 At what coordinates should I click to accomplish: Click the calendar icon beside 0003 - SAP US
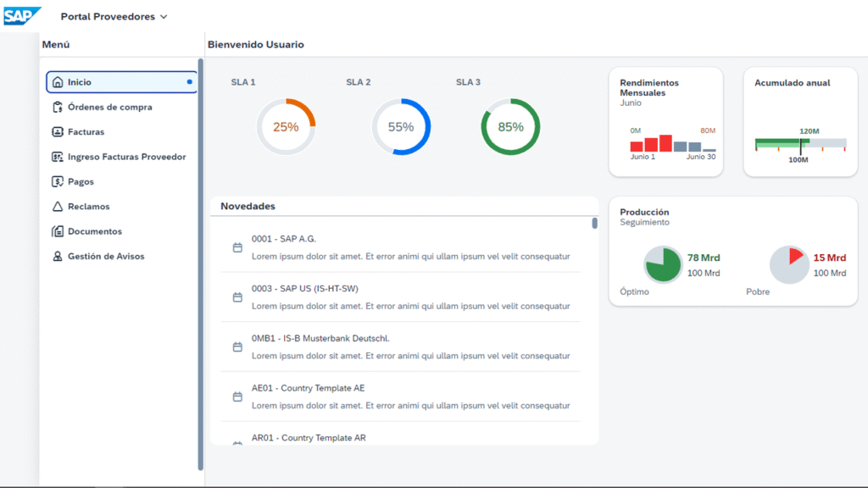(237, 297)
